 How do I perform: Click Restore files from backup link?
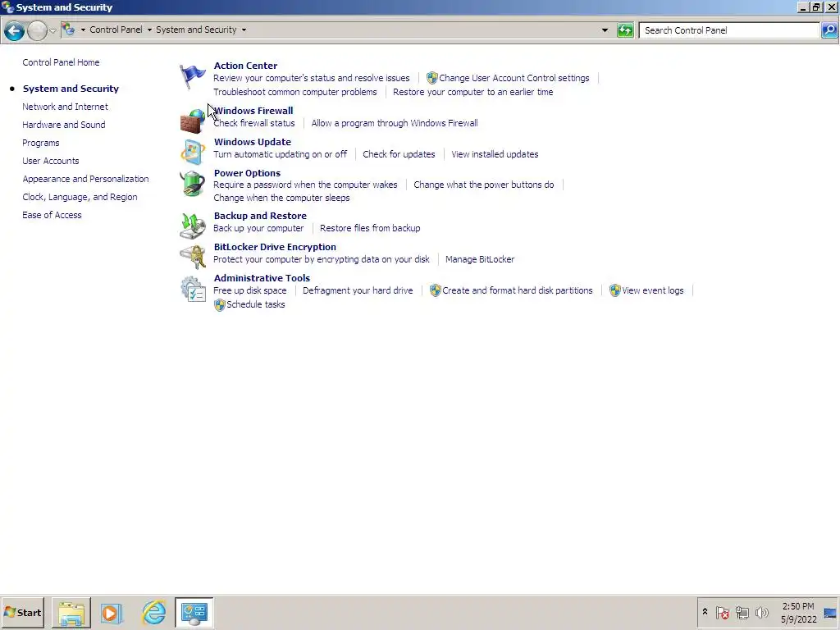[x=370, y=228]
